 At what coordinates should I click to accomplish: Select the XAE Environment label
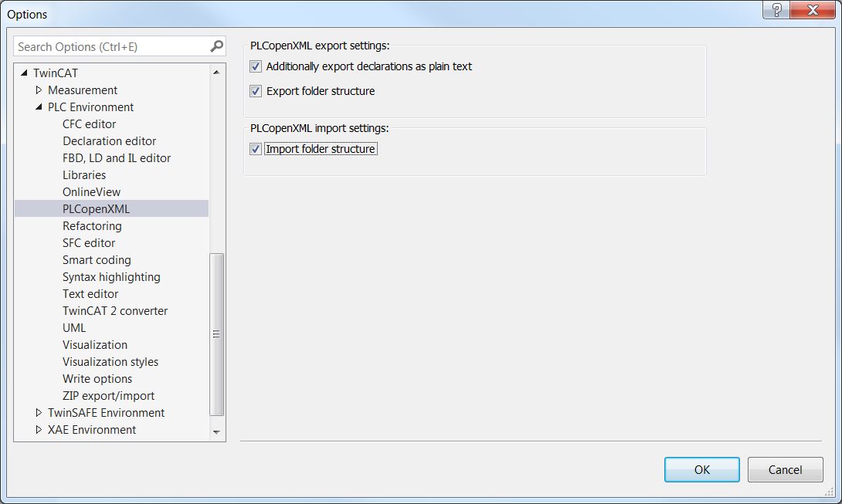pos(91,430)
